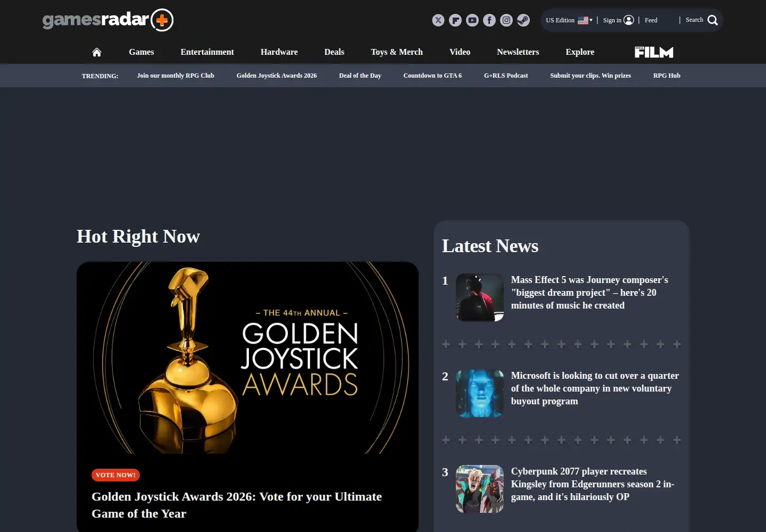Open Mass Effect 5 composer article headline
Screen dimensions: 766x532
589,293
